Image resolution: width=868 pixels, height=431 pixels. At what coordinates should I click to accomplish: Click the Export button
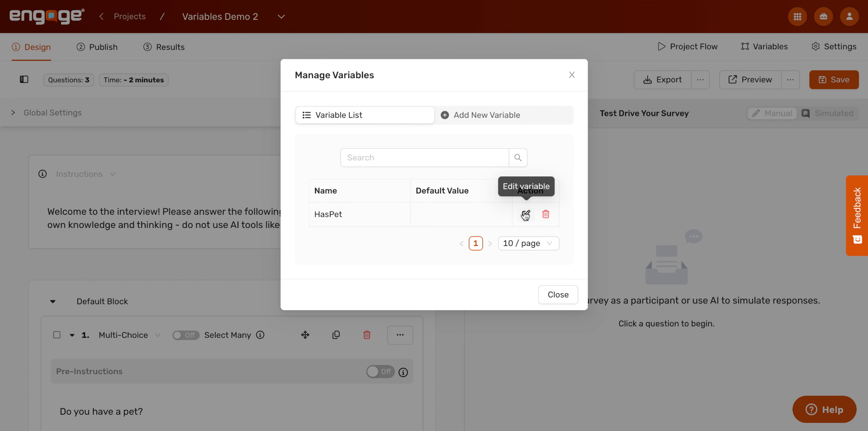(x=663, y=80)
